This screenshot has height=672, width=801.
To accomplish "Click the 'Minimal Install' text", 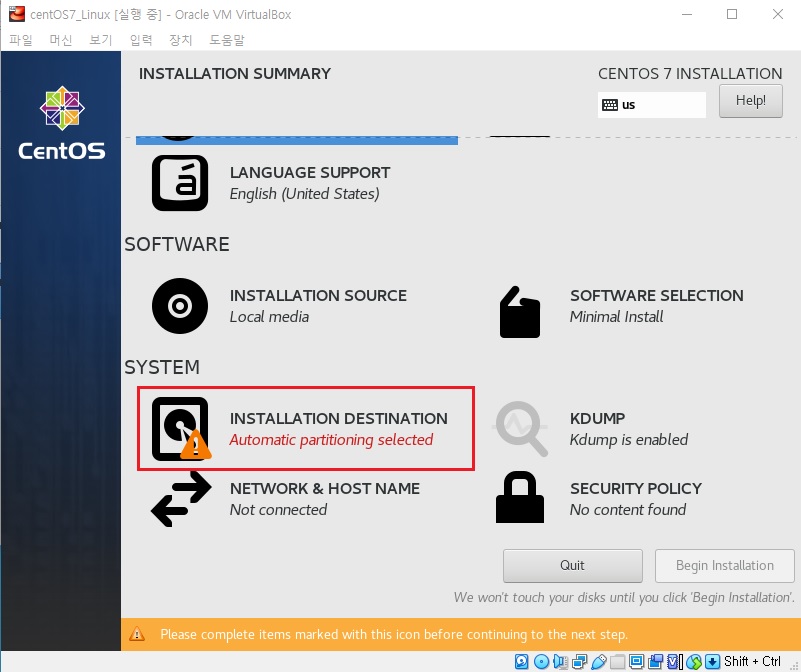I will [x=616, y=317].
